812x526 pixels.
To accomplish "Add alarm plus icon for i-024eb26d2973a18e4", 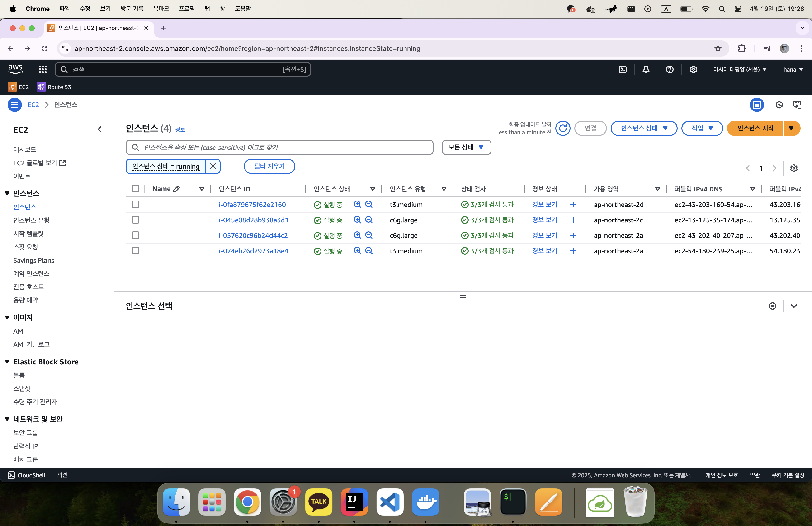I will (573, 251).
